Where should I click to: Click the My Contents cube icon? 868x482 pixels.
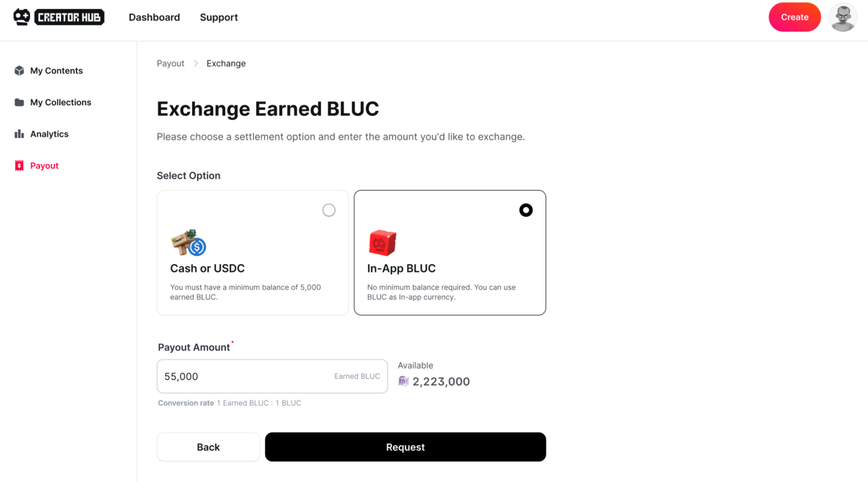click(19, 70)
